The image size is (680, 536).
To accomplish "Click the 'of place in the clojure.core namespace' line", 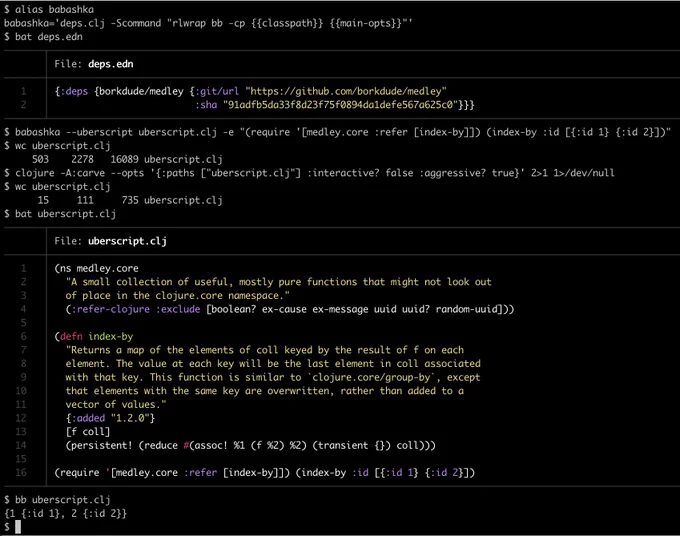I will [177, 295].
